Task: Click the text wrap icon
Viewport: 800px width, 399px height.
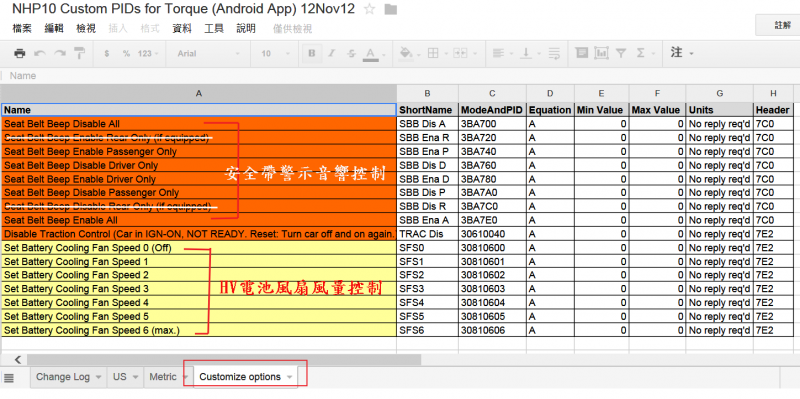Action: (x=554, y=53)
